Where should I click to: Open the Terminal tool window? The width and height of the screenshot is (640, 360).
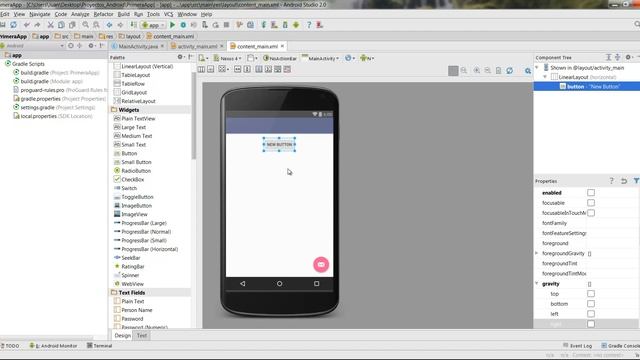point(99,346)
